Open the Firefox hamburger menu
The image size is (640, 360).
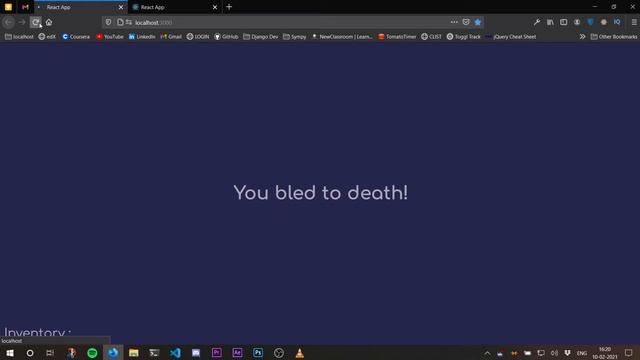pyautogui.click(x=634, y=22)
